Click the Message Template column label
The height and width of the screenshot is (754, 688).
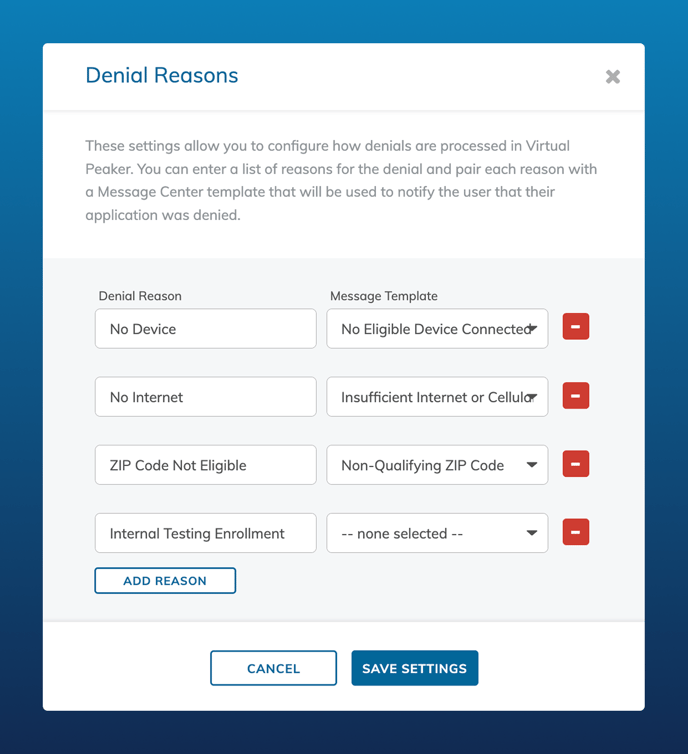384,296
